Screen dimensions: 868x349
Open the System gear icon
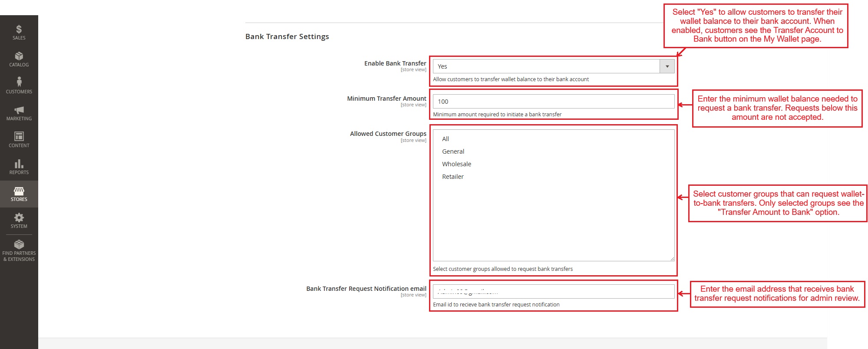19,217
